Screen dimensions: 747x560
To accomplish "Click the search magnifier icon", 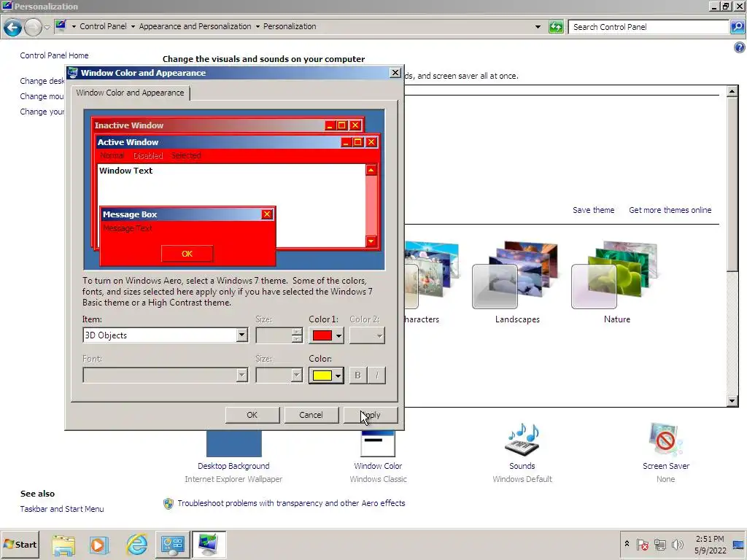I will pos(737,27).
